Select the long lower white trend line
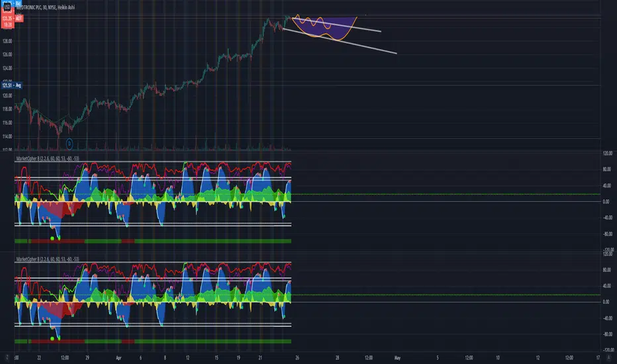Image resolution: width=617 pixels, height=364 pixels. [340, 41]
